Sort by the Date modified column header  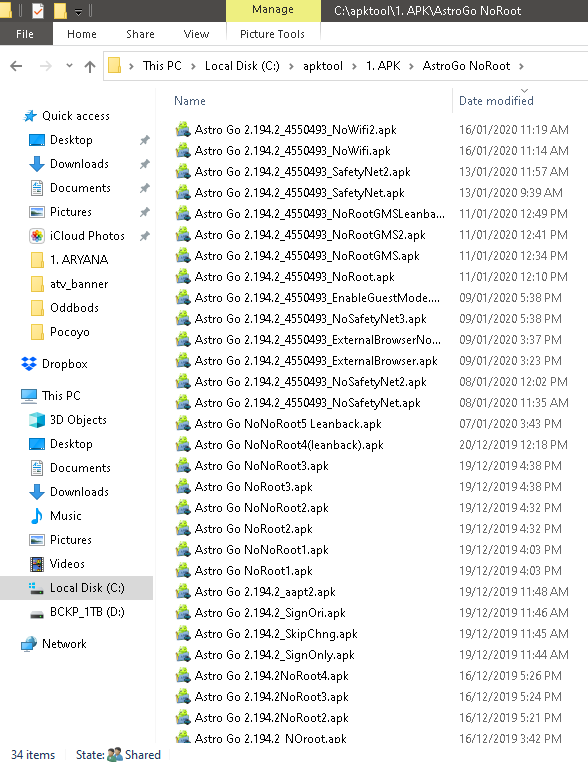tap(496, 101)
